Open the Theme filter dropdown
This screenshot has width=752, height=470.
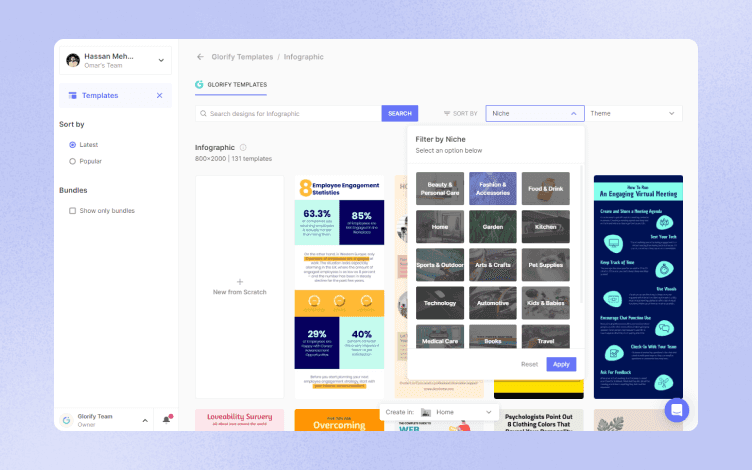point(633,114)
